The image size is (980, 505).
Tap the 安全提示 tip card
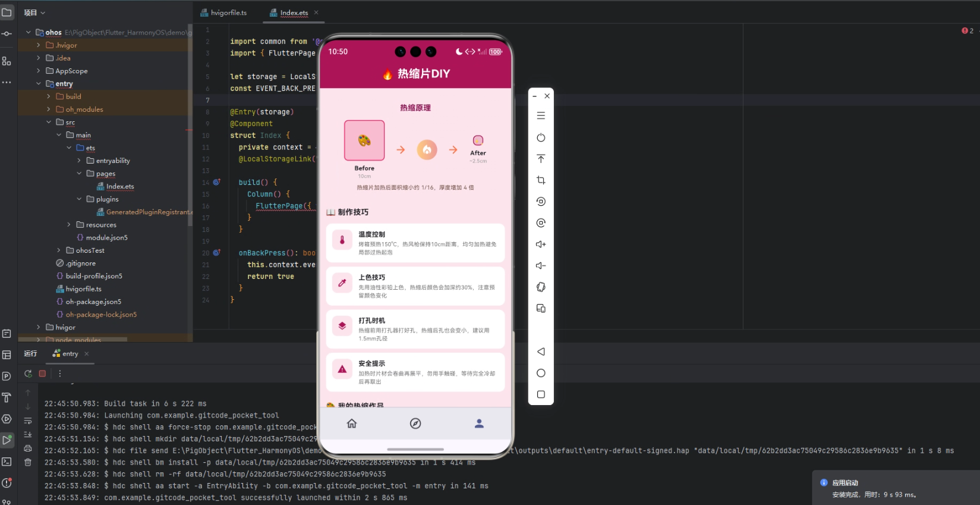pyautogui.click(x=415, y=372)
